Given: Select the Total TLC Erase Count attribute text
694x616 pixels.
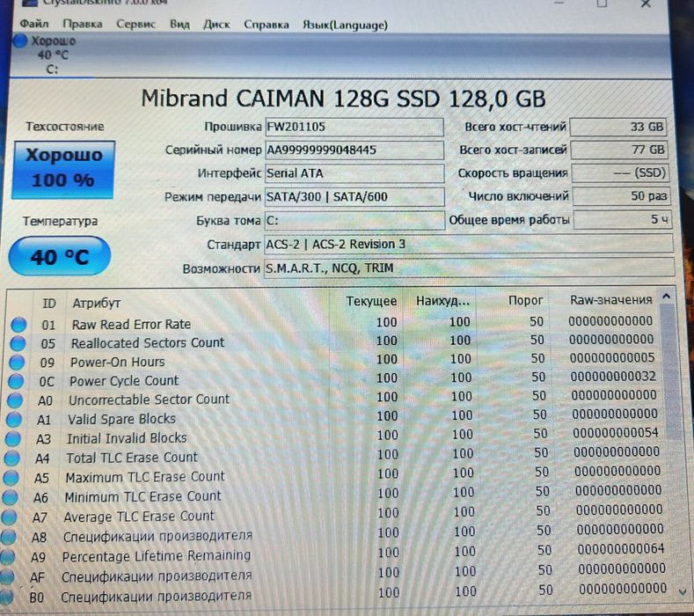Looking at the screenshot, I should click(132, 458).
